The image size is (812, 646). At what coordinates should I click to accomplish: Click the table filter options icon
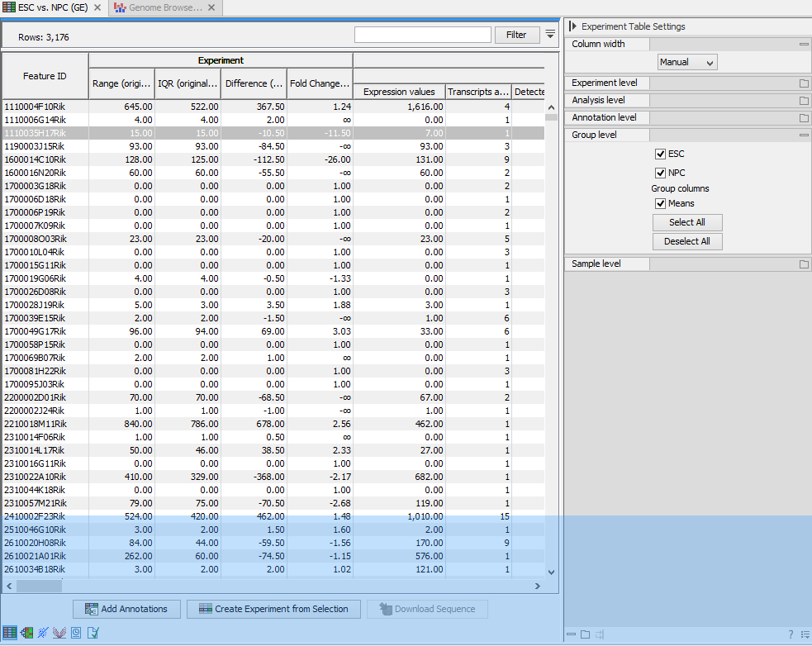tap(550, 34)
